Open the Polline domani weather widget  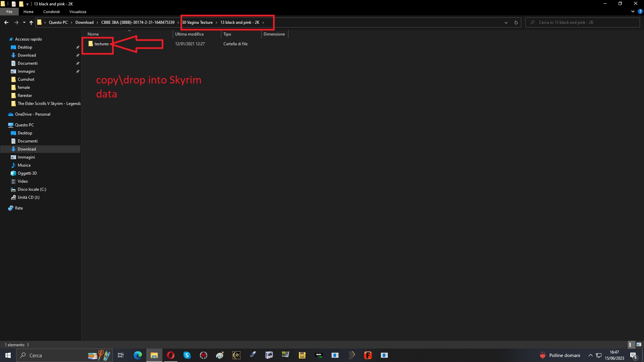(x=559, y=355)
